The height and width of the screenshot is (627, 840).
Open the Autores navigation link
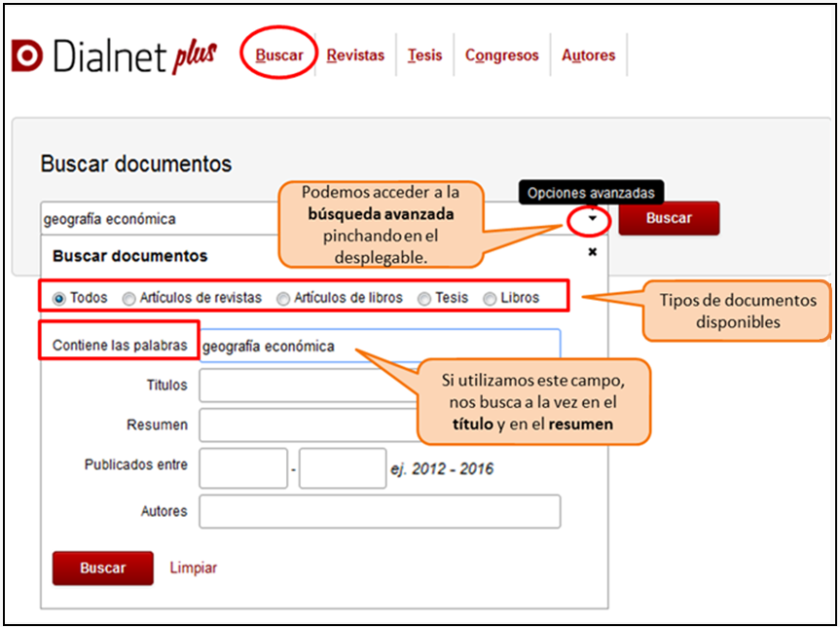(x=588, y=55)
